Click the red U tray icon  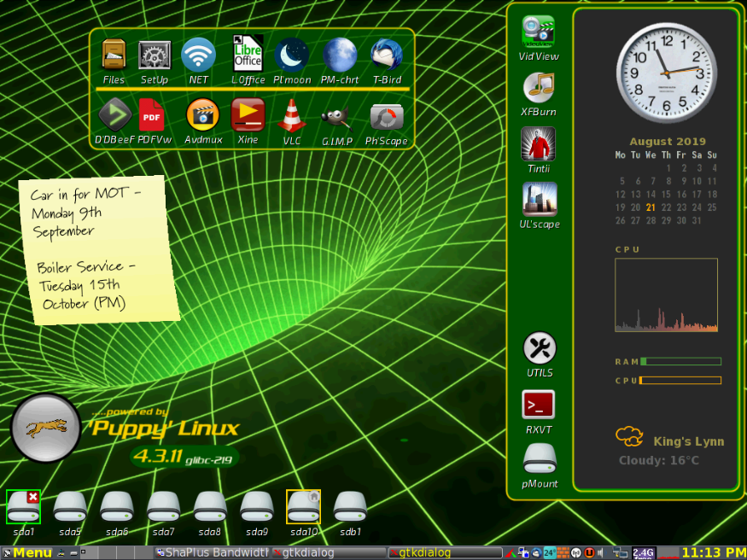(589, 553)
